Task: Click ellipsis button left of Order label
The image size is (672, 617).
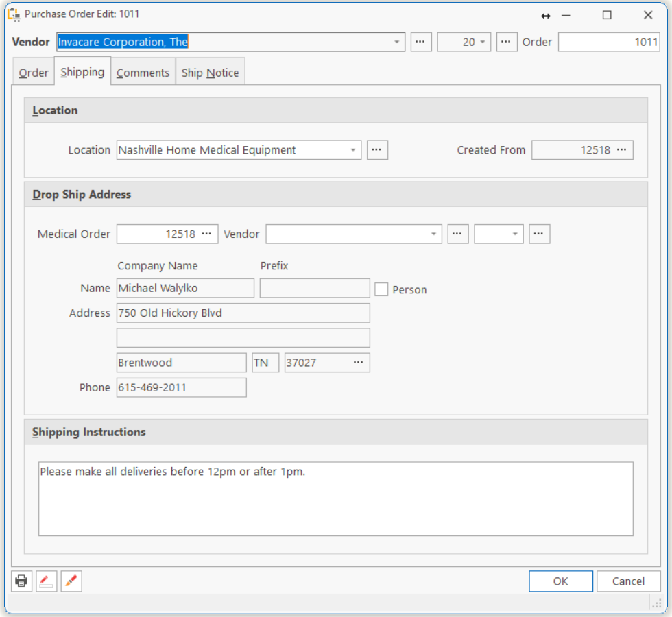Action: 506,42
